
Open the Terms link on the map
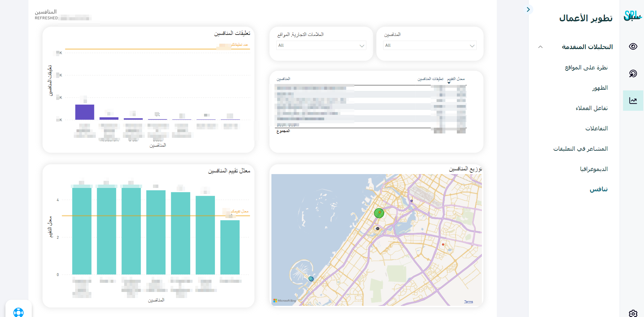[x=468, y=302]
